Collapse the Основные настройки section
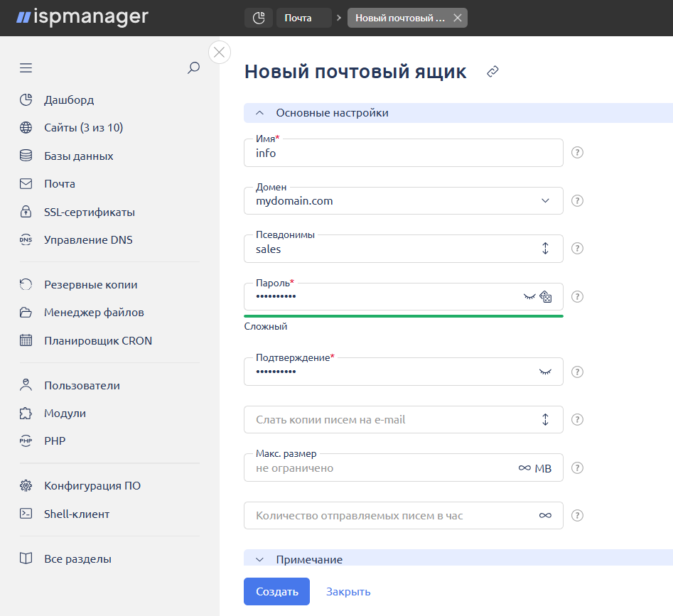Screen dimensions: 673x616 pos(260,113)
